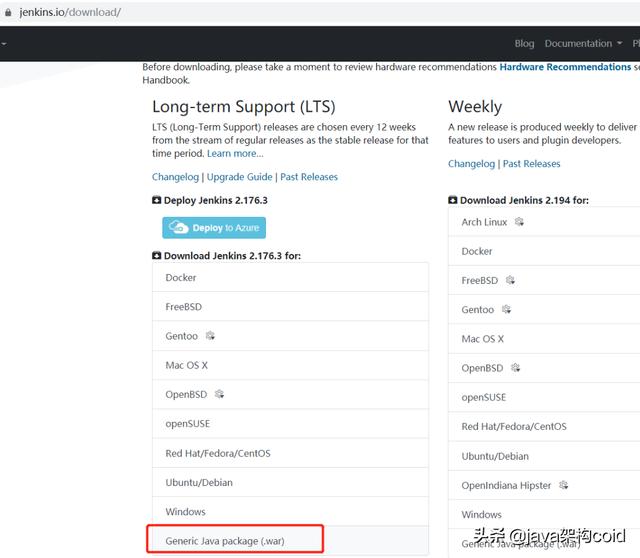Select openSUSE in the LTS list

coord(290,424)
